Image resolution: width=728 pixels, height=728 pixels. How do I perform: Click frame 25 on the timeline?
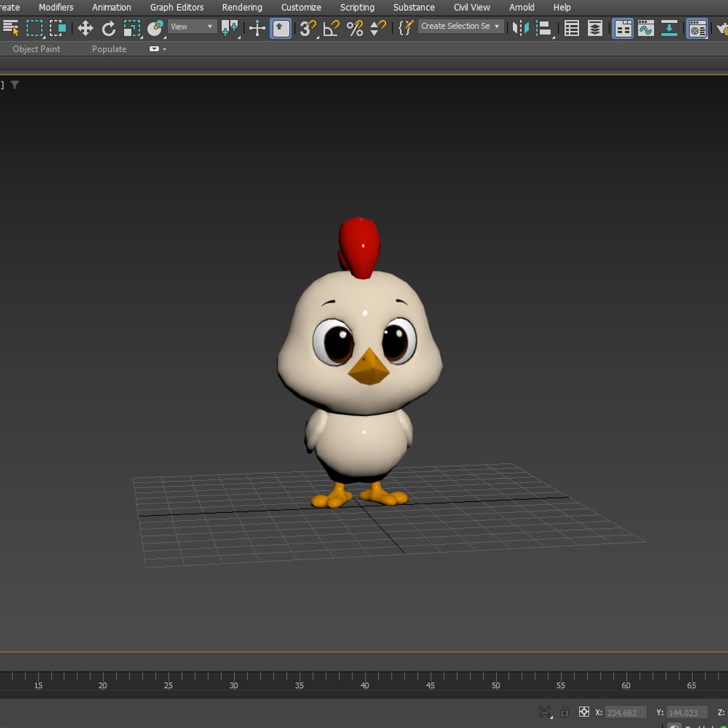[x=168, y=686]
